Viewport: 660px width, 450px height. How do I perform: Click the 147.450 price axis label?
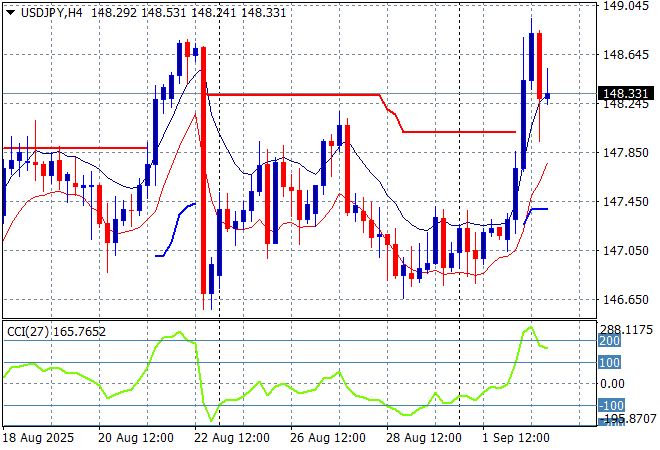[x=626, y=202]
